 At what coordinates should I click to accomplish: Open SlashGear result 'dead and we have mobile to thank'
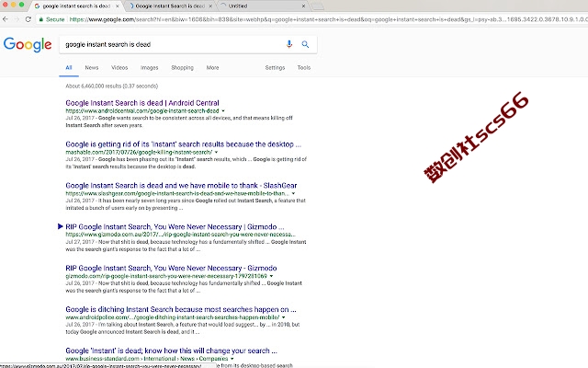(181, 186)
